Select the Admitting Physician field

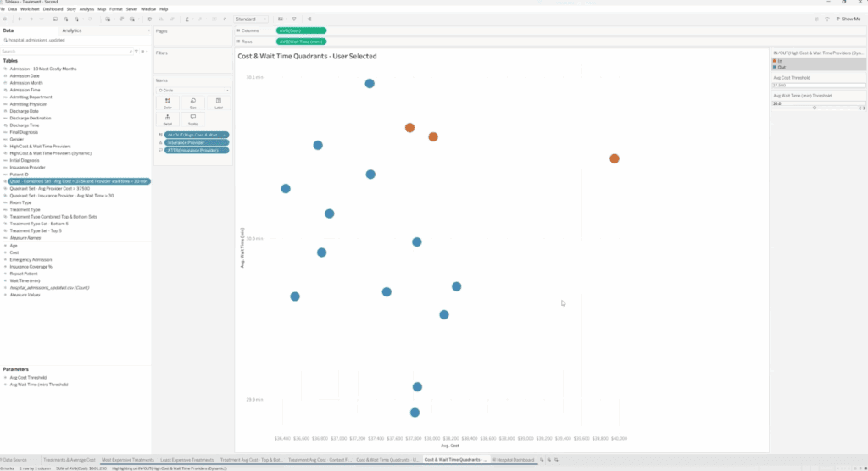coord(28,104)
